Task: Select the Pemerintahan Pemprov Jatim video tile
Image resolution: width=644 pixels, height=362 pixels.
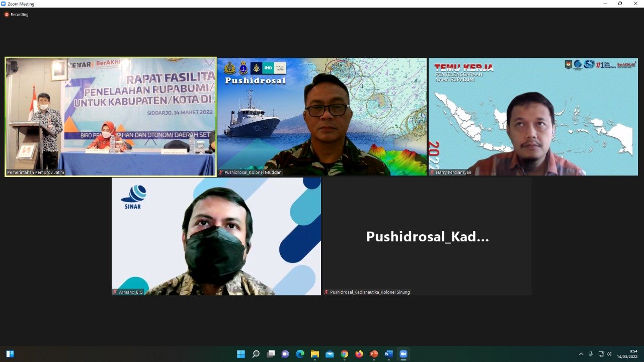Action: (111, 117)
